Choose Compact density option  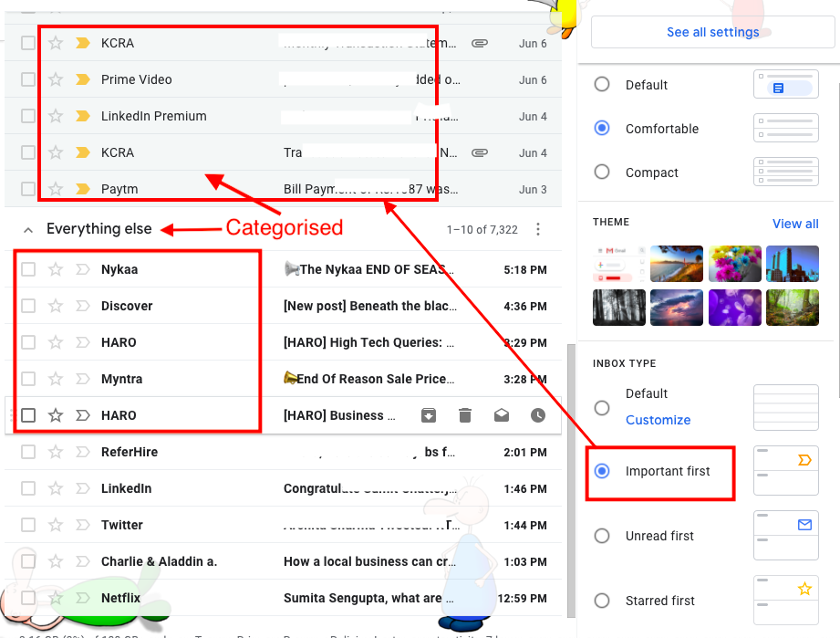(602, 172)
